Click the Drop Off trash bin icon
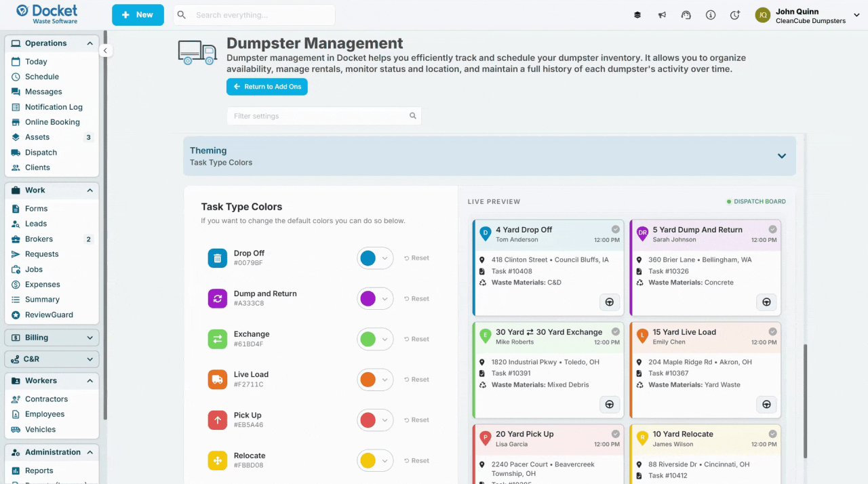 click(x=218, y=258)
